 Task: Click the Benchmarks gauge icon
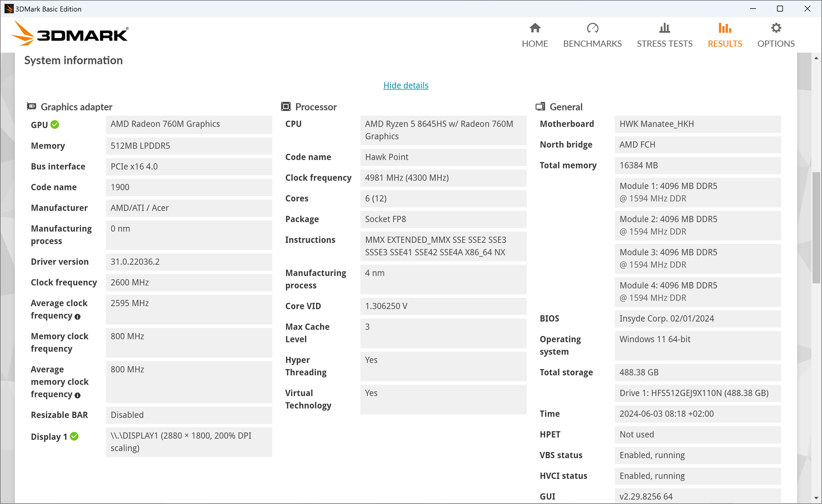tap(592, 28)
